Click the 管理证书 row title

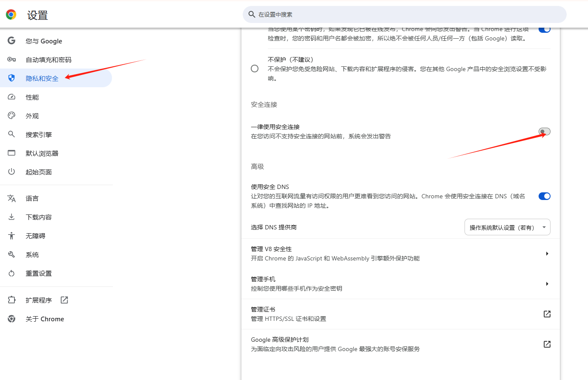click(x=263, y=309)
